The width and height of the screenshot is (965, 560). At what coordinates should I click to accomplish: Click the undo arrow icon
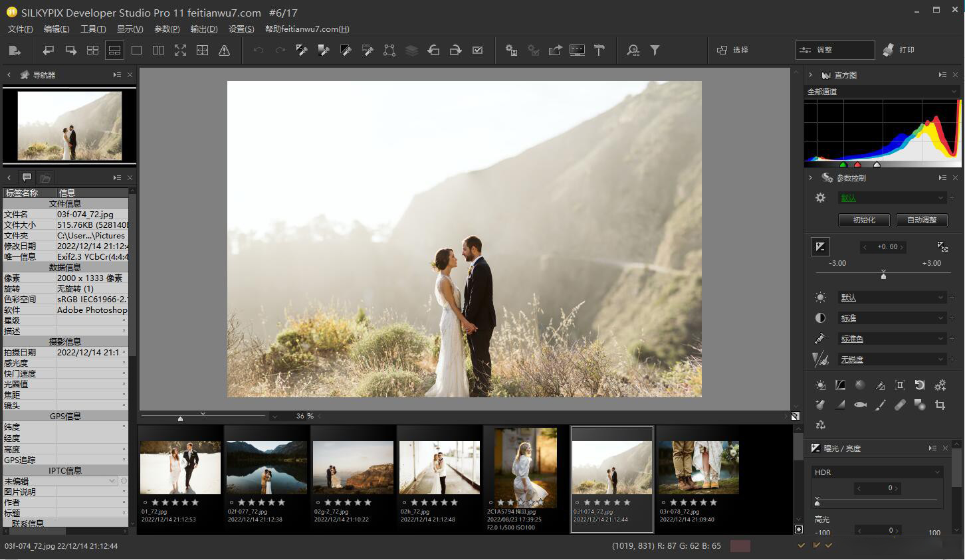click(x=258, y=50)
